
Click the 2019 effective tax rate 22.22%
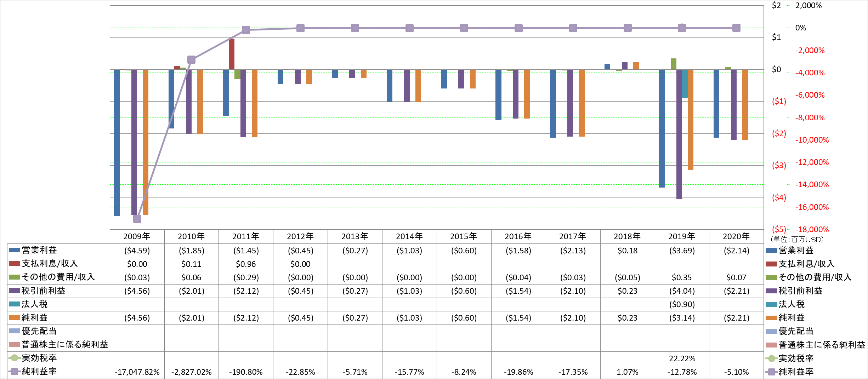tap(682, 358)
